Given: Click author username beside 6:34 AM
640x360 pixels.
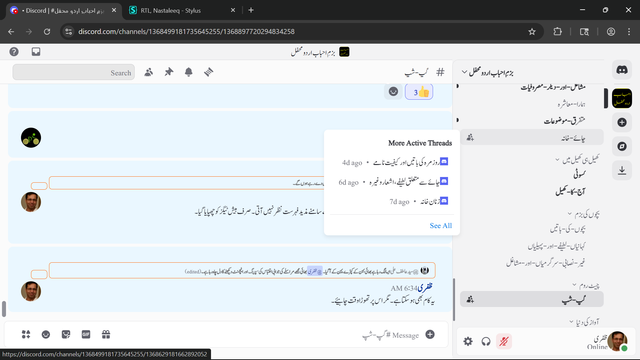Looking at the screenshot, I should pyautogui.click(x=425, y=288).
